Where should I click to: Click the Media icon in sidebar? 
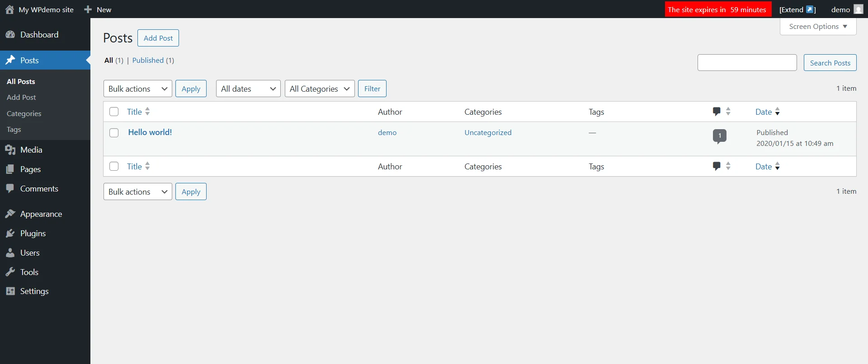10,150
